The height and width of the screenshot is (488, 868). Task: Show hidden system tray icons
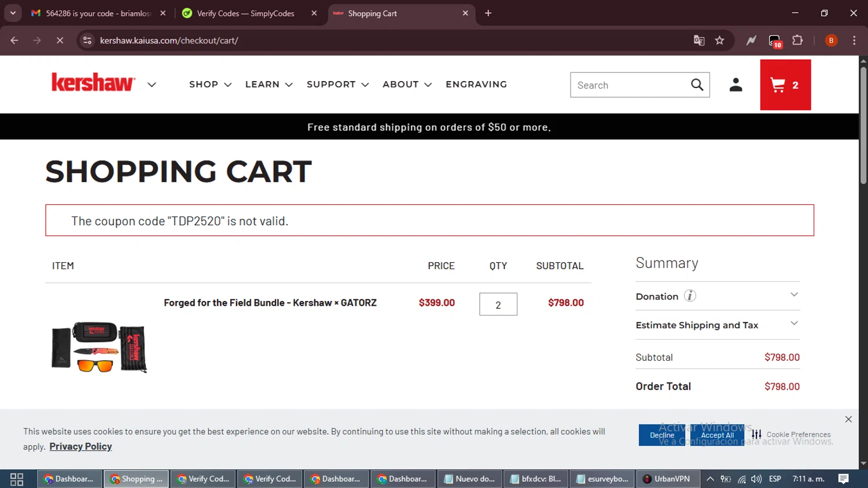(710, 479)
